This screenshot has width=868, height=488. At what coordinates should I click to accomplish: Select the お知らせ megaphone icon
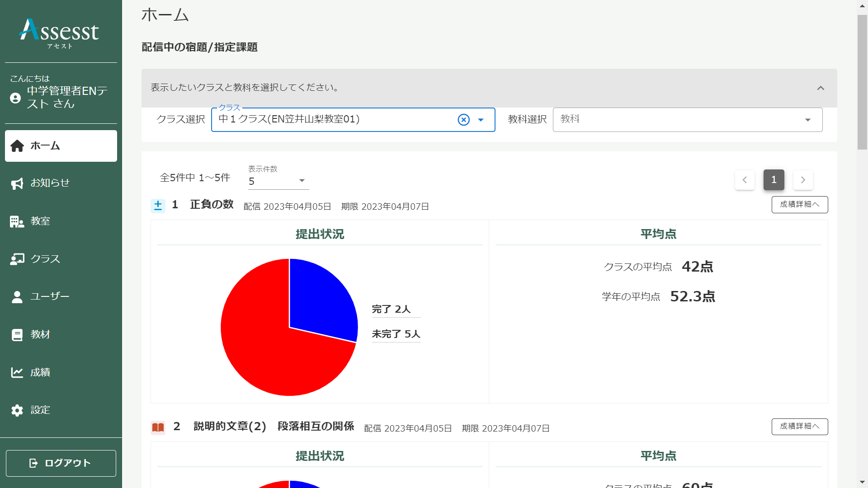point(17,183)
